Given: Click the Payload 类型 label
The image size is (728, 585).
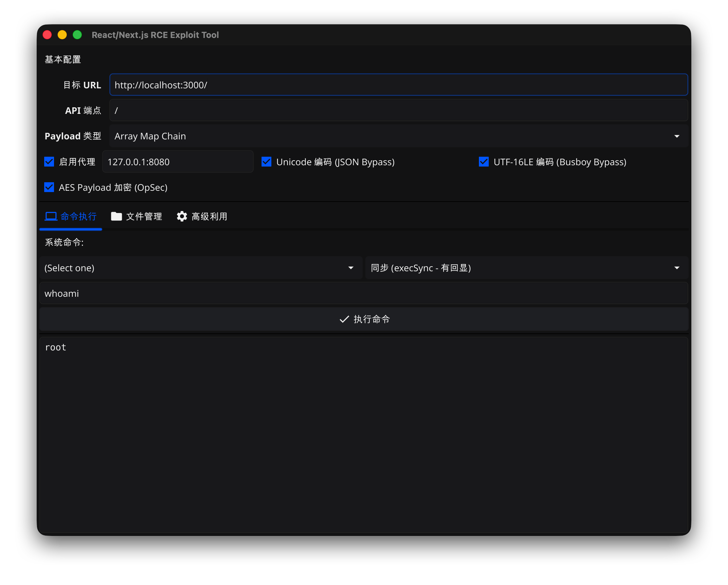Looking at the screenshot, I should coord(73,136).
